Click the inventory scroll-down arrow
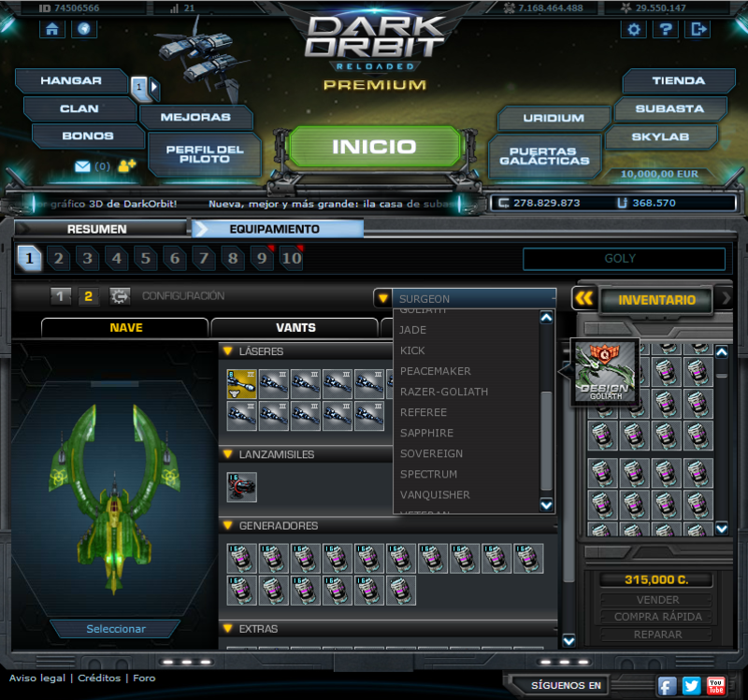 (x=722, y=528)
